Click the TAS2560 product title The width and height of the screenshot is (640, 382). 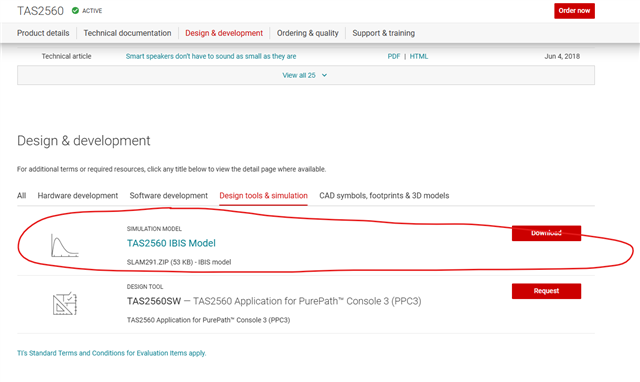(40, 11)
